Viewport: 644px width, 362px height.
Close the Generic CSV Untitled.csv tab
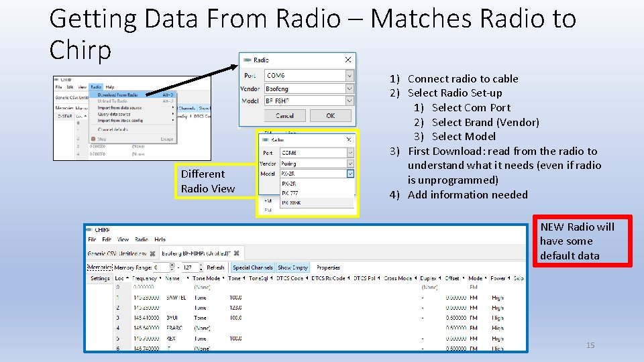click(152, 253)
